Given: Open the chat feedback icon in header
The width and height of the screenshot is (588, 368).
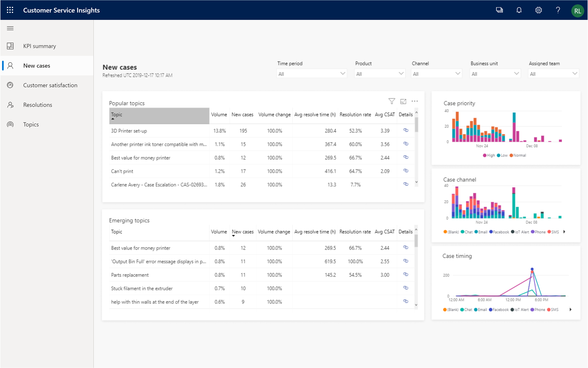Looking at the screenshot, I should pos(499,10).
